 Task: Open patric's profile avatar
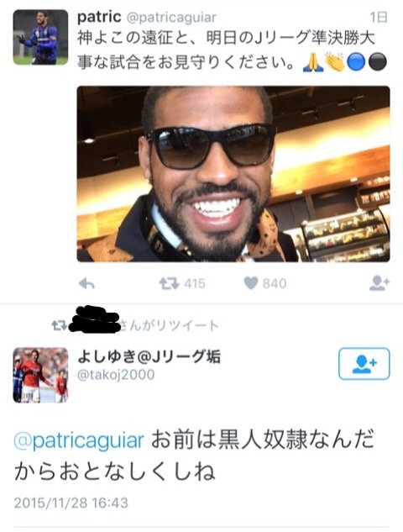(40, 37)
